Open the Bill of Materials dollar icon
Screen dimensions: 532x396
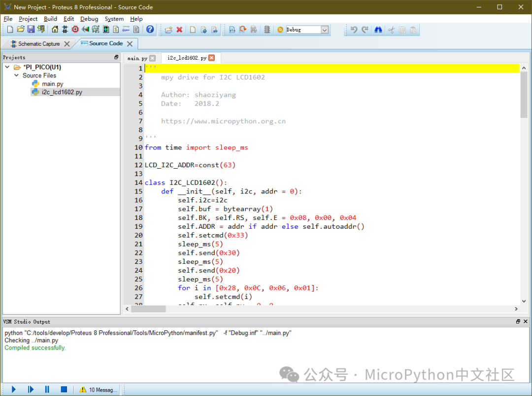pos(116,30)
